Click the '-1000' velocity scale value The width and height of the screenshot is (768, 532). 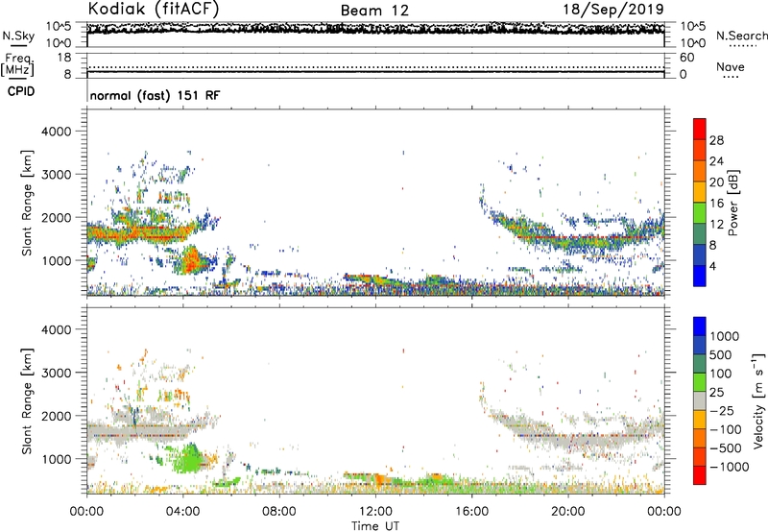730,467
